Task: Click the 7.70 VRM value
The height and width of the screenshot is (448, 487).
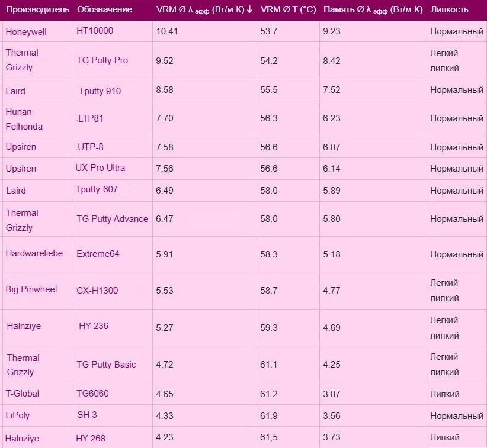Action: 165,118
